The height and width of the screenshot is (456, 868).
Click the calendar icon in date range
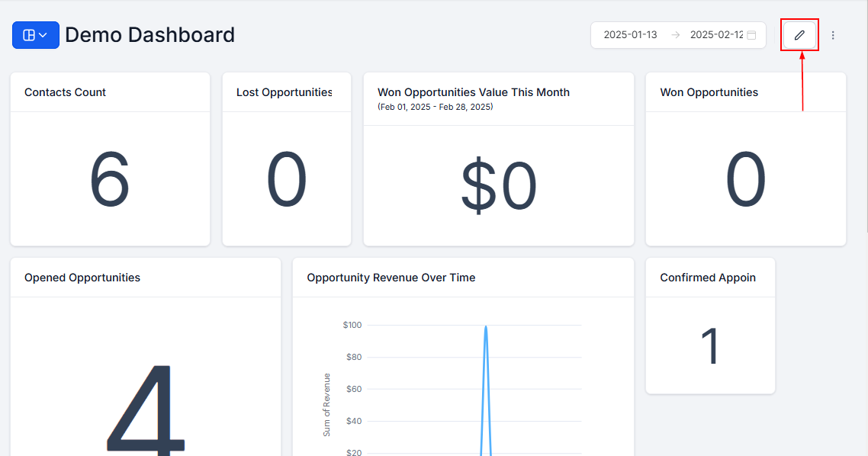click(751, 35)
